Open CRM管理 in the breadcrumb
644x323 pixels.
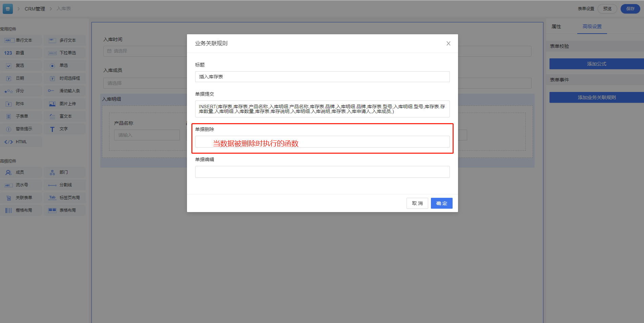35,9
